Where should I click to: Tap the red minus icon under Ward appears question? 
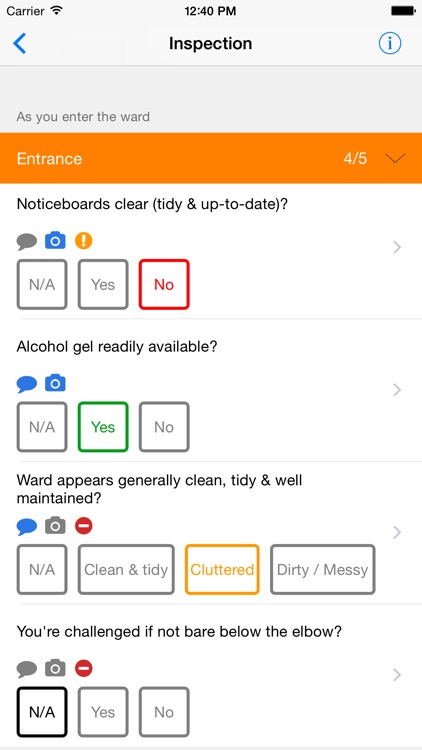pos(84,526)
